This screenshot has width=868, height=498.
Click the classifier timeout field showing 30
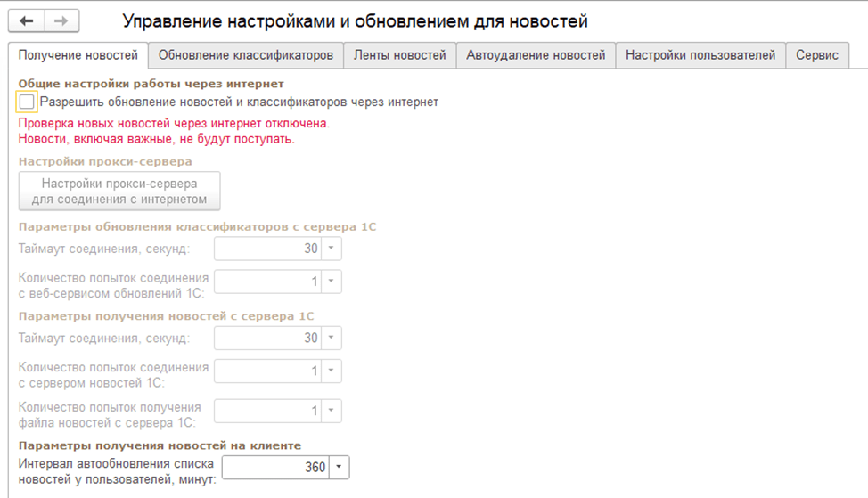click(x=267, y=249)
